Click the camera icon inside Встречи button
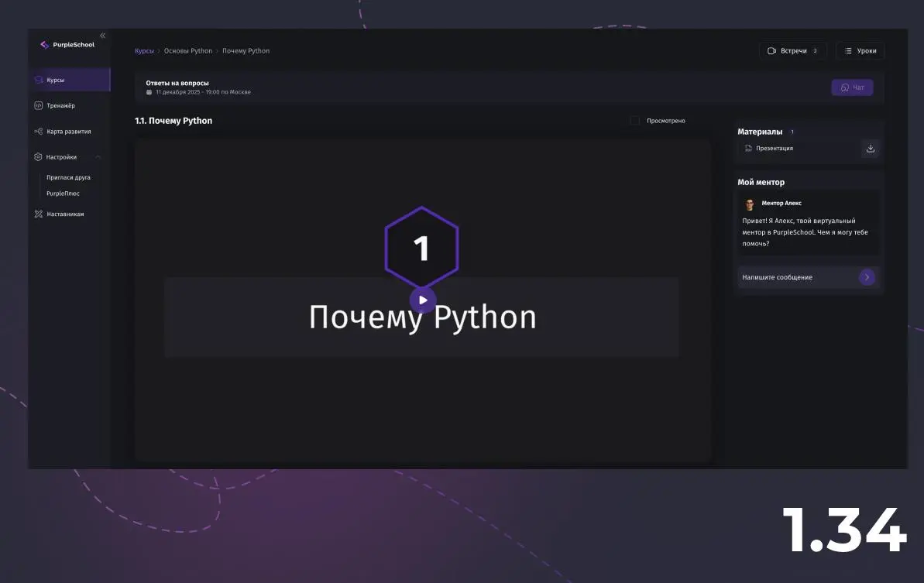Viewport: 924px width, 583px height. (x=771, y=50)
